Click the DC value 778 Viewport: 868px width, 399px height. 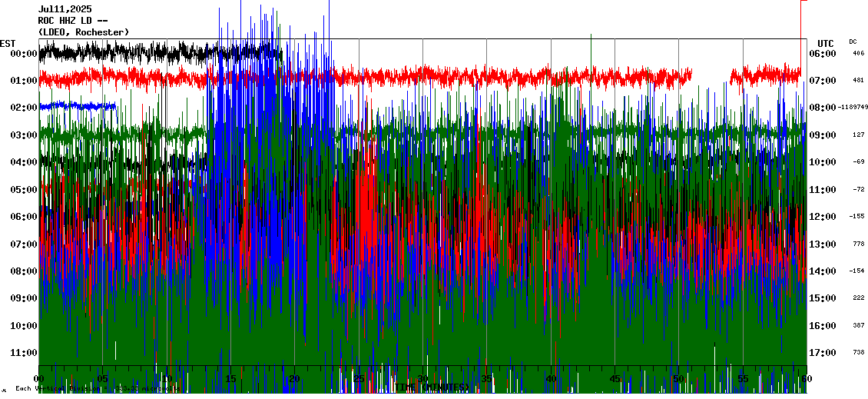tap(859, 243)
